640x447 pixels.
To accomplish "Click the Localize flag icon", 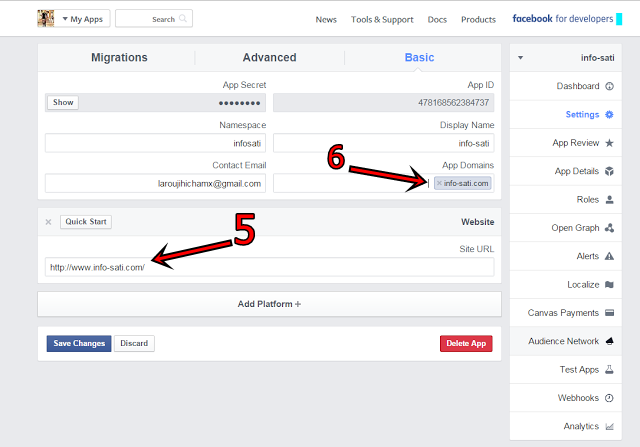I will click(609, 285).
